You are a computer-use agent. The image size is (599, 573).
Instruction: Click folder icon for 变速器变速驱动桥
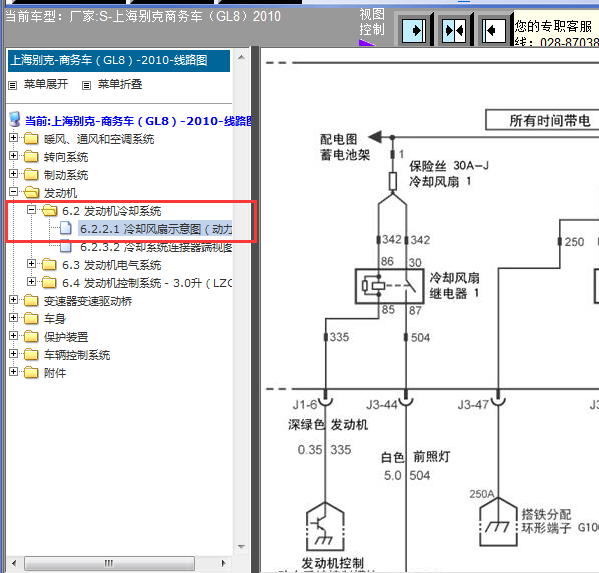click(x=31, y=300)
